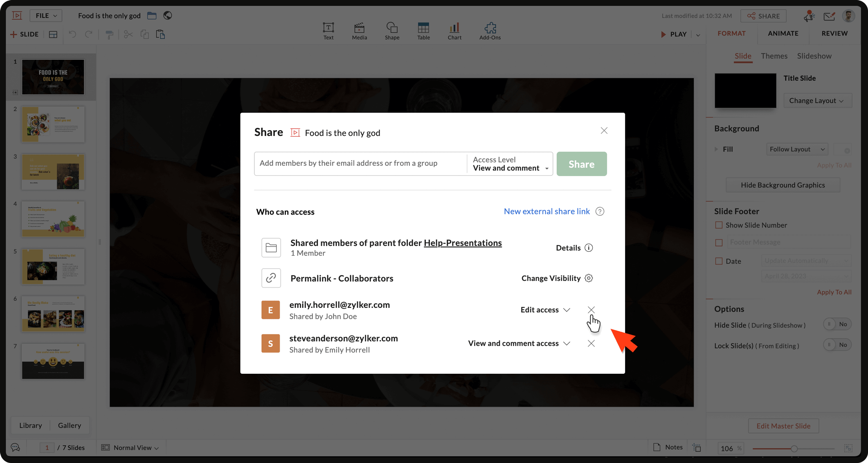Viewport: 868px width, 463px height.
Task: Click the add members email field
Action: 360,164
